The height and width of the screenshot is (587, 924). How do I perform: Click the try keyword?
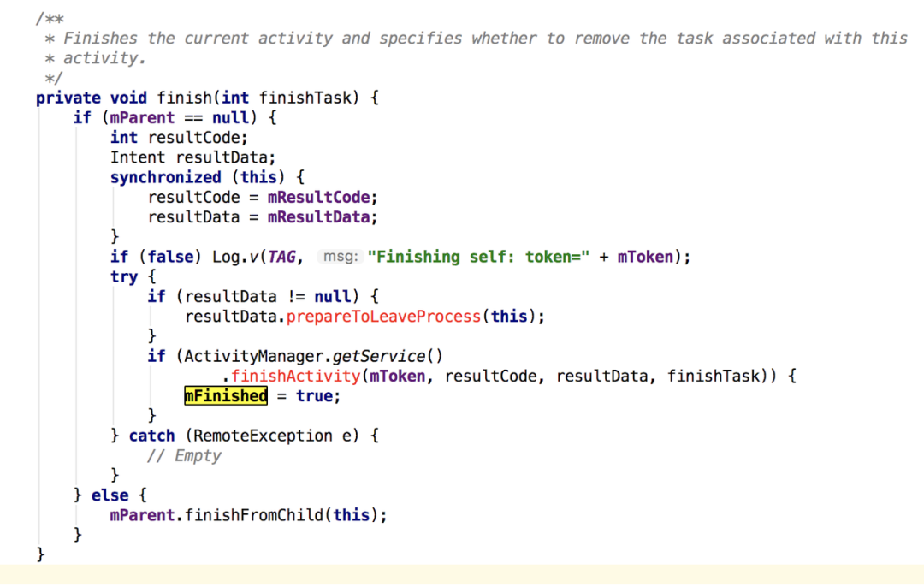point(124,277)
